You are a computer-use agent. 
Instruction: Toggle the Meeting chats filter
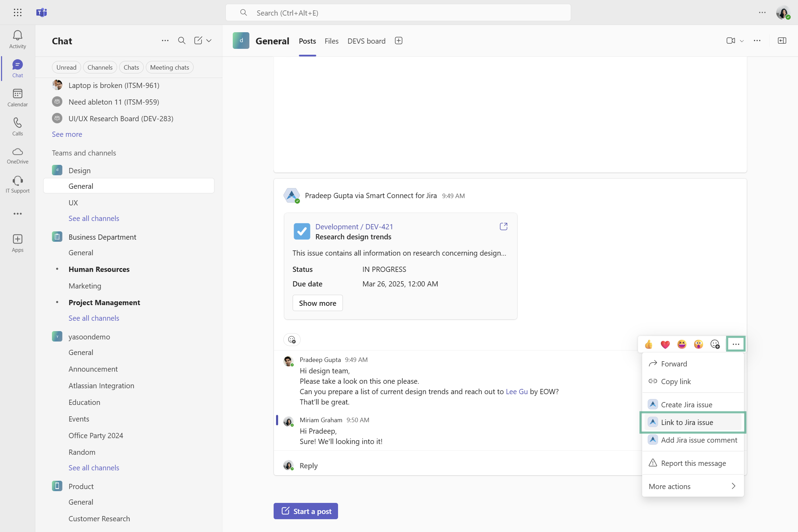[169, 67]
